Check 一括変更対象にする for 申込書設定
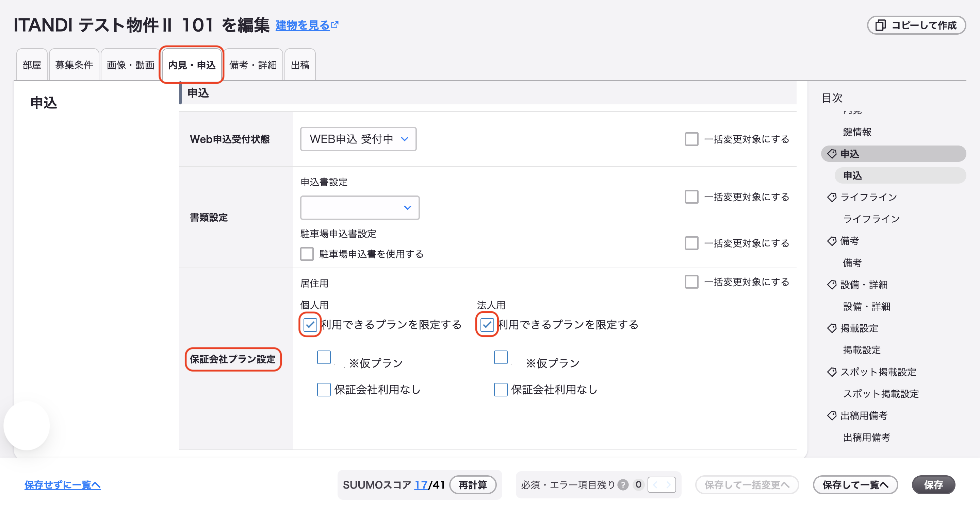Screen dimensions: 980x512 click(x=691, y=197)
